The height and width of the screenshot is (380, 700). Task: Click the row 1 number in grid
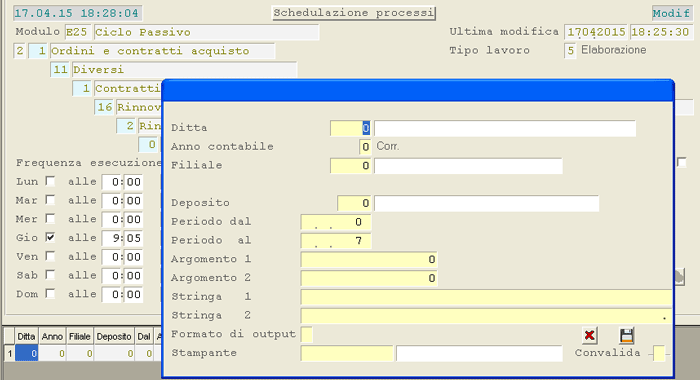(9, 353)
